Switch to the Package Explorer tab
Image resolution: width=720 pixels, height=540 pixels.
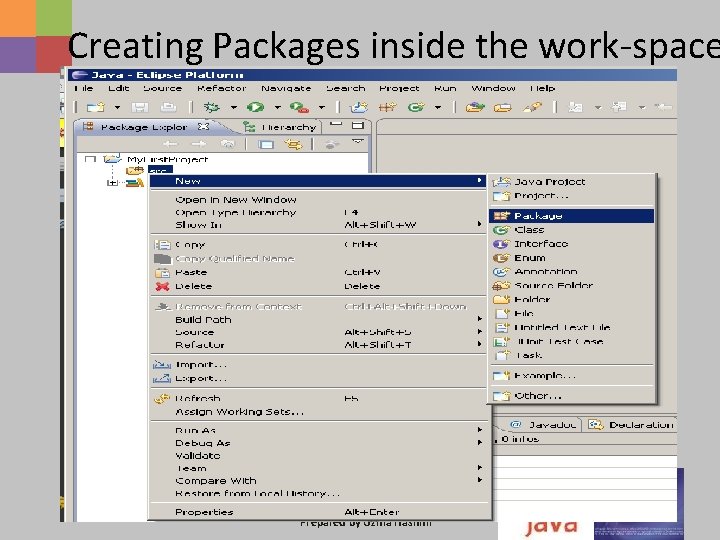click(x=146, y=127)
